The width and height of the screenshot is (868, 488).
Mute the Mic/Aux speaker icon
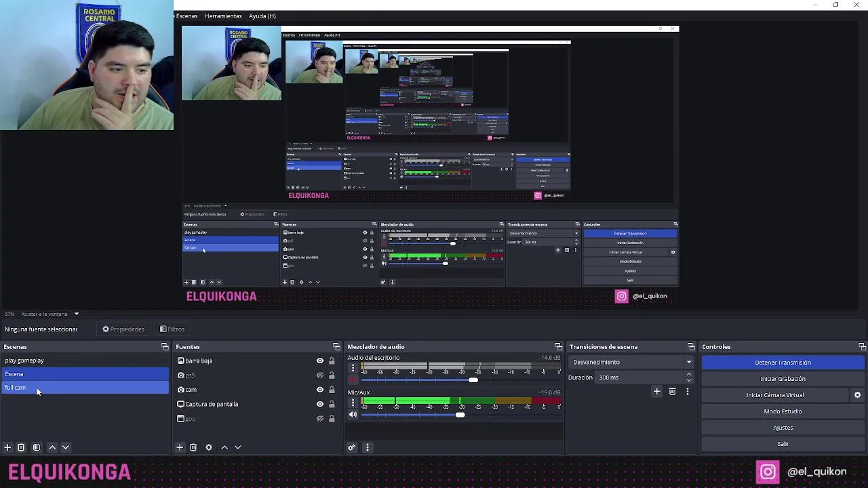[353, 415]
